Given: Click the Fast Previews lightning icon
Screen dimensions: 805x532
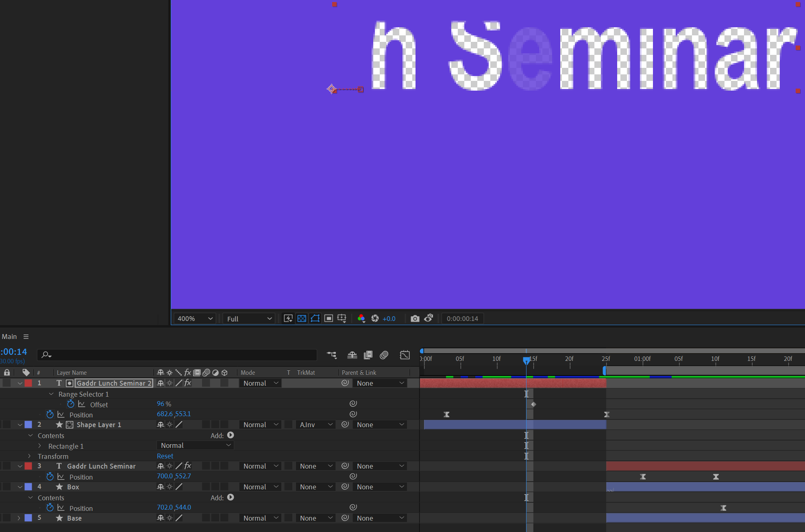Looking at the screenshot, I should 288,319.
